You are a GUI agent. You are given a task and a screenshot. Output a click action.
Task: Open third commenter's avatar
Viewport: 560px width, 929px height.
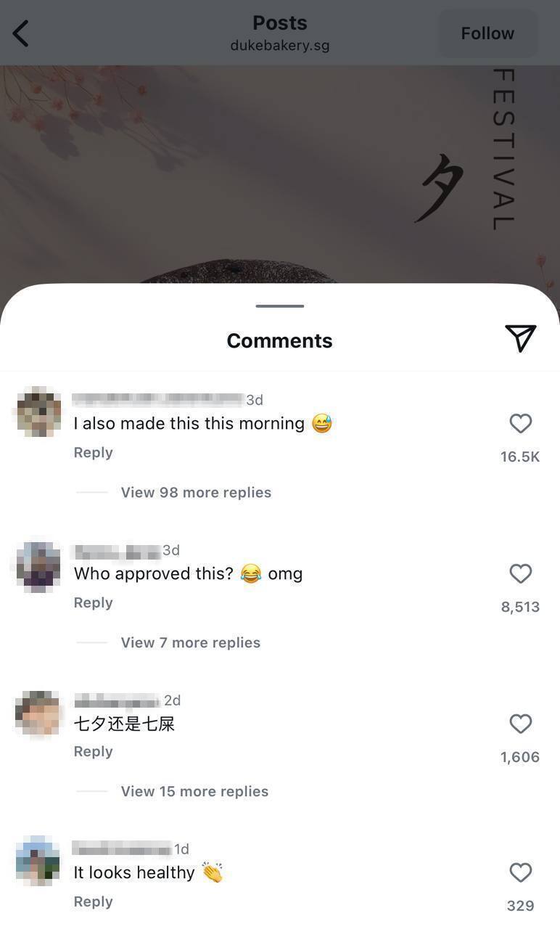[x=38, y=713]
